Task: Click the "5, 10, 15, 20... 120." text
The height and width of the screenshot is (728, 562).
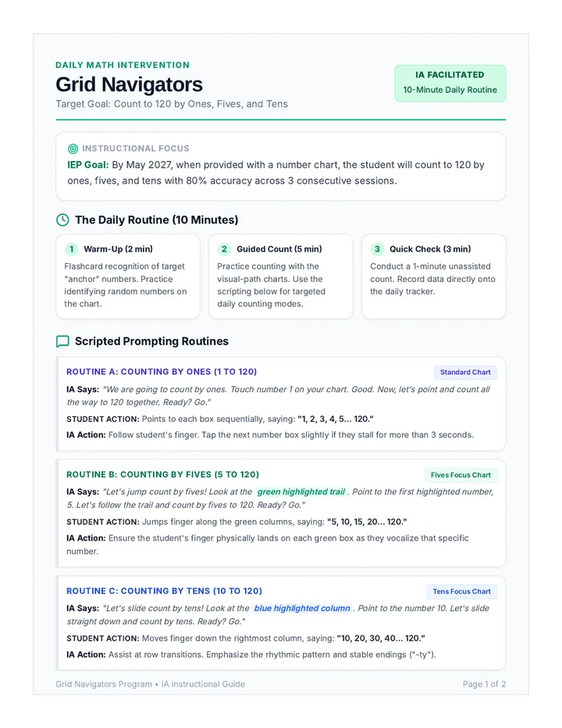Action: (x=367, y=522)
